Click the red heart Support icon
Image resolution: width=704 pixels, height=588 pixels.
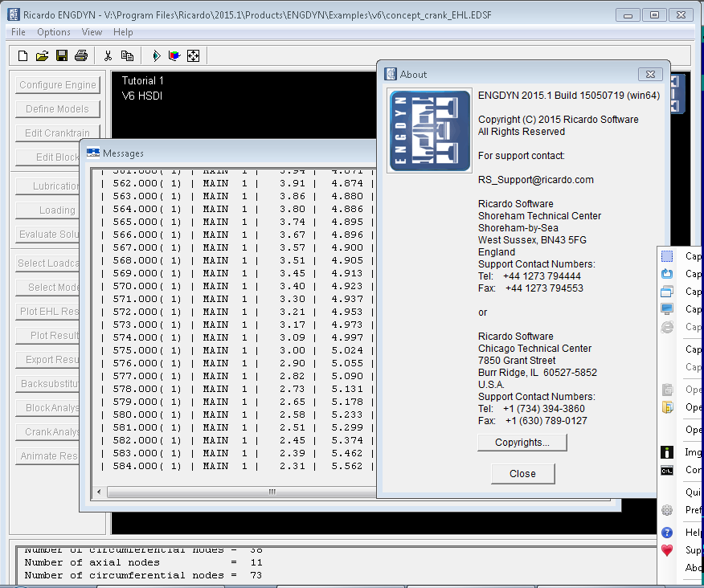click(667, 550)
